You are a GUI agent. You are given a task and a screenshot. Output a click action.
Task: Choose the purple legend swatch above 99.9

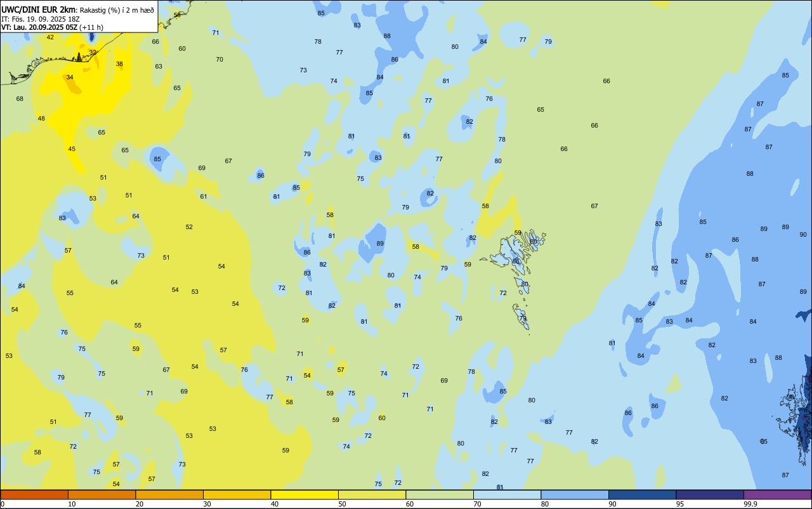click(777, 494)
